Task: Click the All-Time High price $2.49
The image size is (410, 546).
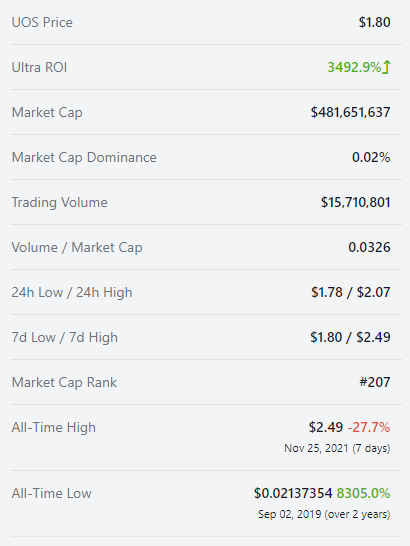Action: point(326,427)
